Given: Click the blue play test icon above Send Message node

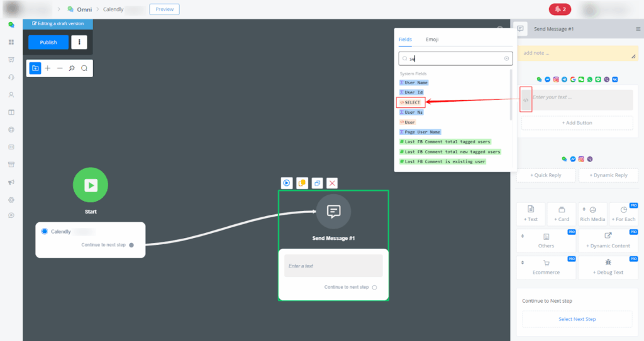Looking at the screenshot, I should coord(286,183).
